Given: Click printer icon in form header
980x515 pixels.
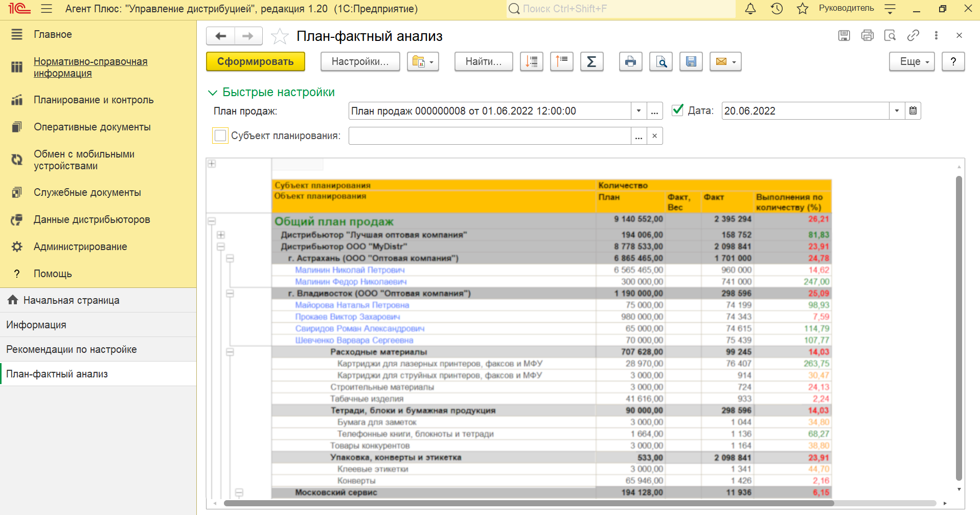Looking at the screenshot, I should tap(868, 35).
